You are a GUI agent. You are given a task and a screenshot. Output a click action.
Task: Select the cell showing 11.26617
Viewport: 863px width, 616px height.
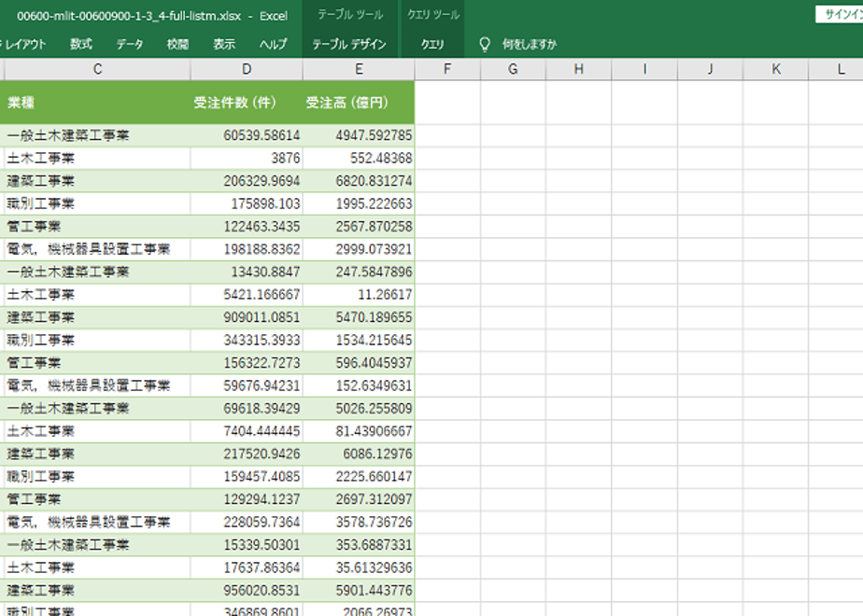359,295
